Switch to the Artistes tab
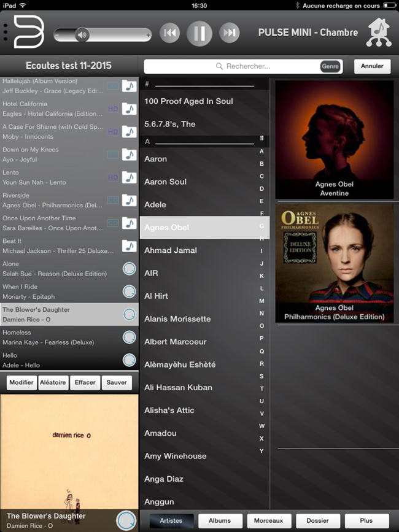The width and height of the screenshot is (399, 532). (171, 521)
